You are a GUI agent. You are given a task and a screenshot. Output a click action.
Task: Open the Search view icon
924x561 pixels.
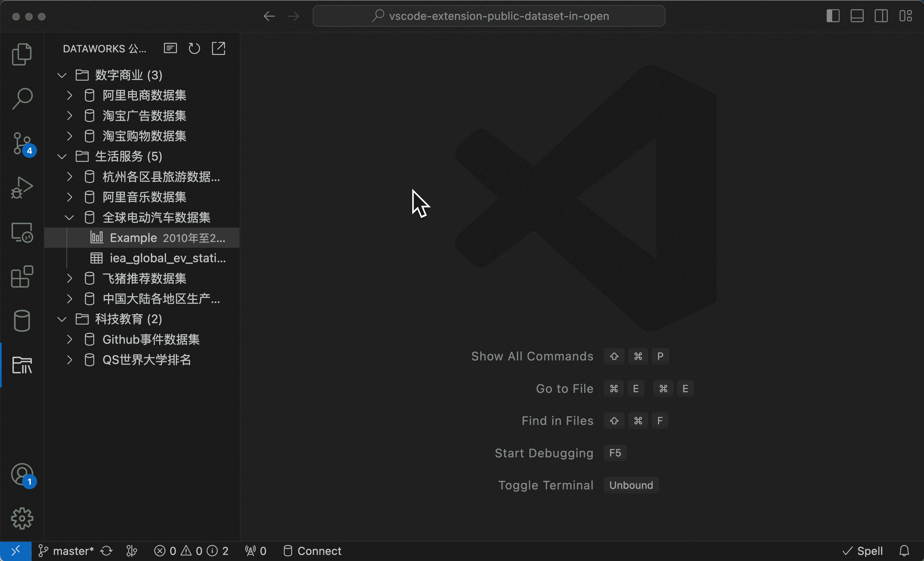22,99
